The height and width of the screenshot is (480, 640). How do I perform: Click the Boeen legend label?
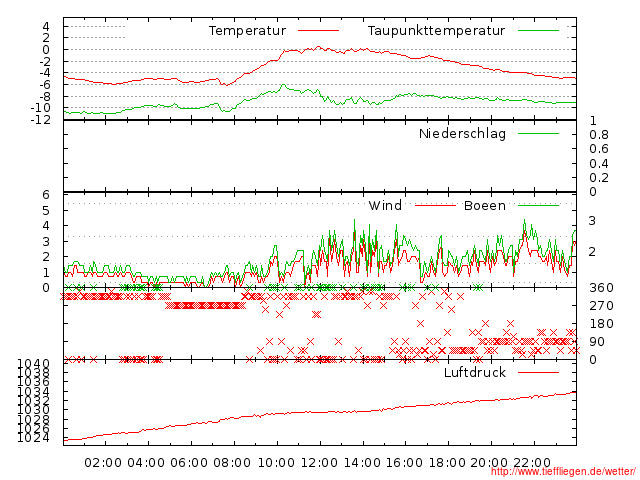485,206
